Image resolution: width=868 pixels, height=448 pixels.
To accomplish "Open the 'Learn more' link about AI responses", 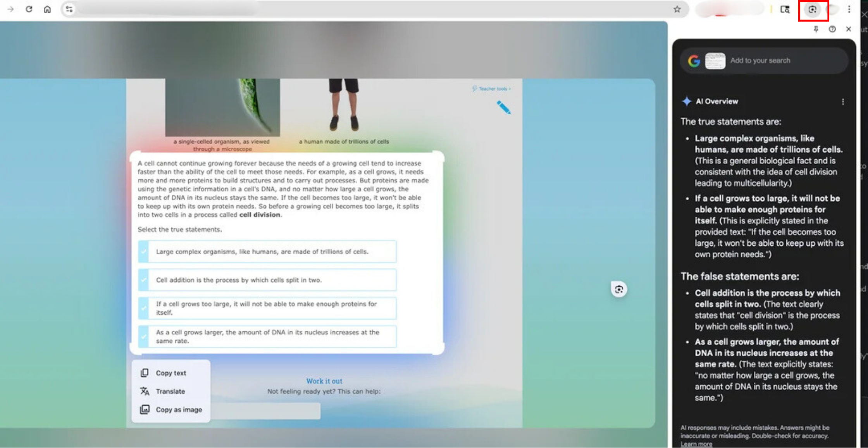I will 696,444.
